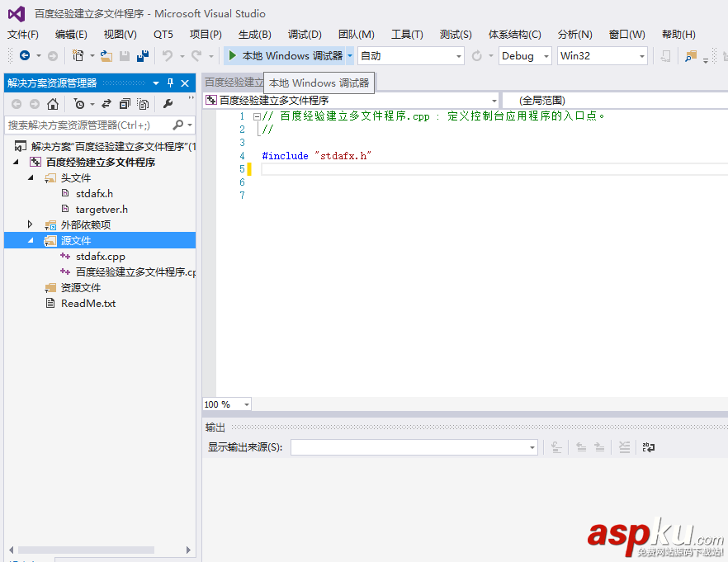Toggle the Solution Explorer auto-hide pin

[x=170, y=83]
